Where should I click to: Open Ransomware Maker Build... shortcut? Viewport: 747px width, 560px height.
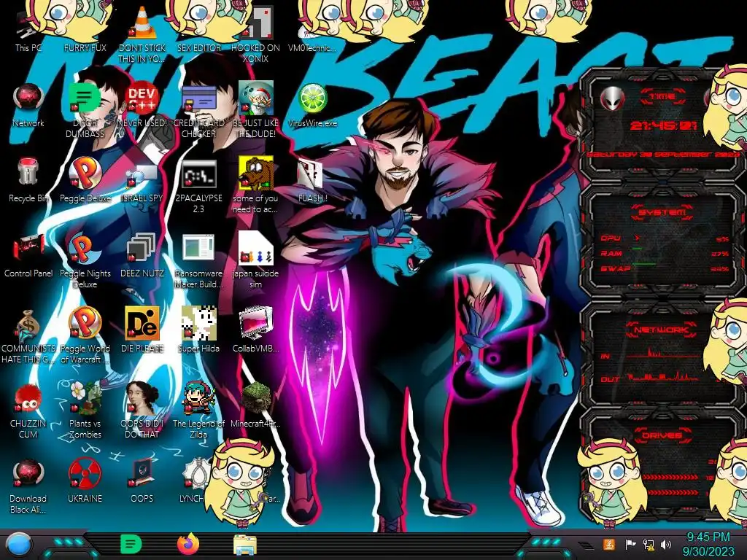[x=198, y=261]
